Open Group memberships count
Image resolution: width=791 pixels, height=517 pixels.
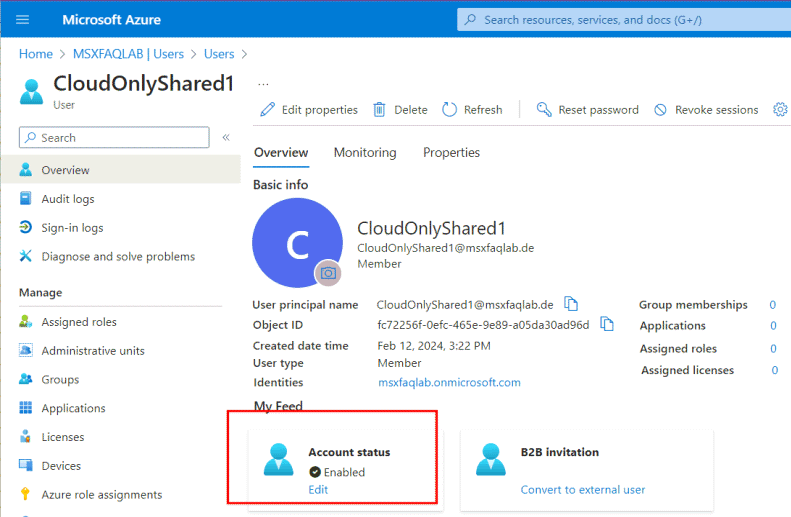click(772, 305)
